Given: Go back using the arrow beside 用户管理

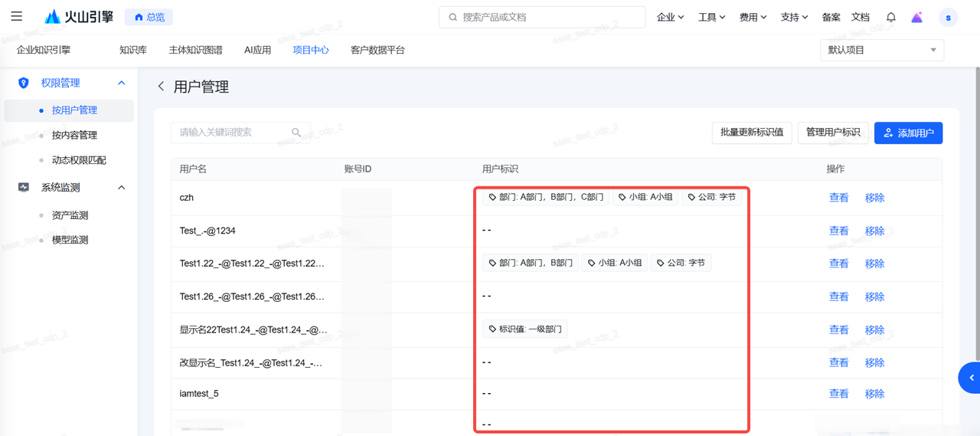Looking at the screenshot, I should point(161,87).
